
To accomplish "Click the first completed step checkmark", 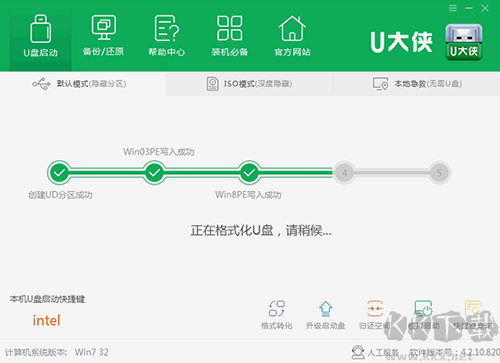I will click(59, 173).
